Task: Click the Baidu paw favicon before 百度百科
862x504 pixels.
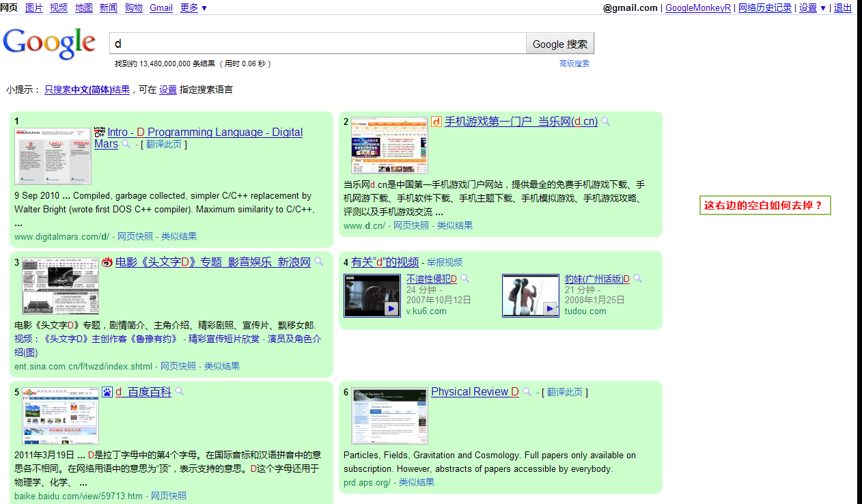Action: point(107,392)
